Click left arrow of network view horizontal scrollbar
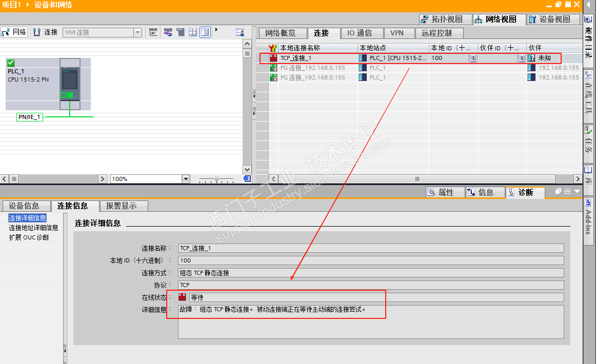 (4, 178)
